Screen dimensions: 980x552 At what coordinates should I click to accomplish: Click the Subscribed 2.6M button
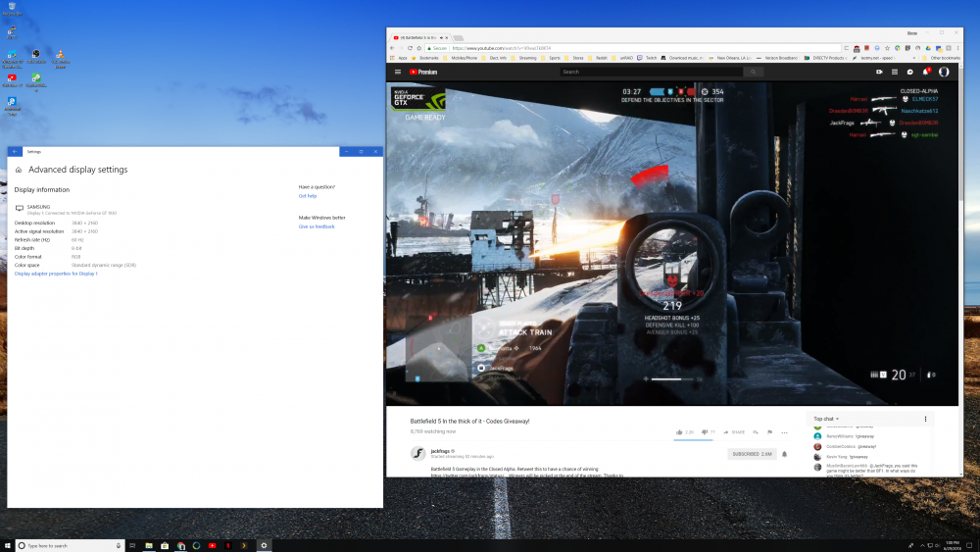click(x=752, y=454)
